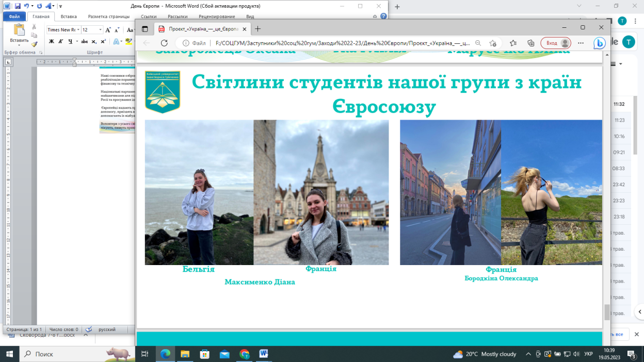Image resolution: width=644 pixels, height=362 pixels.
Task: Click the Вход sign-in button
Action: [556, 43]
